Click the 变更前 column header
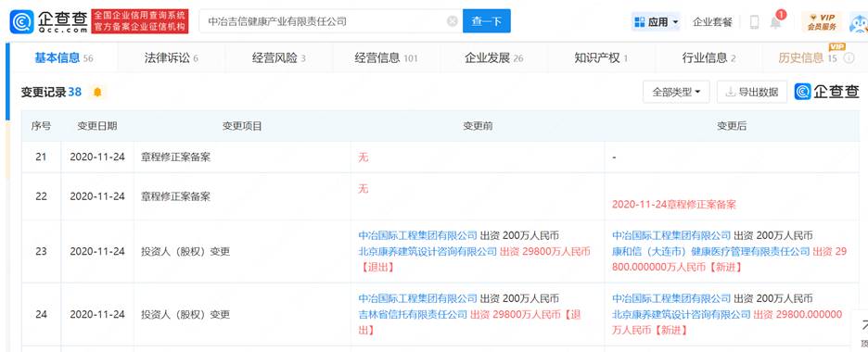Viewport: 868px width, 352px height. [478, 126]
